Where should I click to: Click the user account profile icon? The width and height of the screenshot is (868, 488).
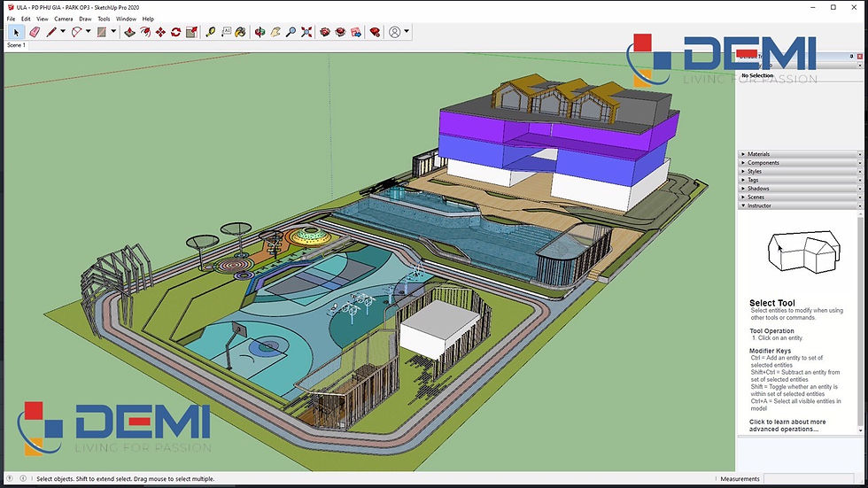point(395,32)
